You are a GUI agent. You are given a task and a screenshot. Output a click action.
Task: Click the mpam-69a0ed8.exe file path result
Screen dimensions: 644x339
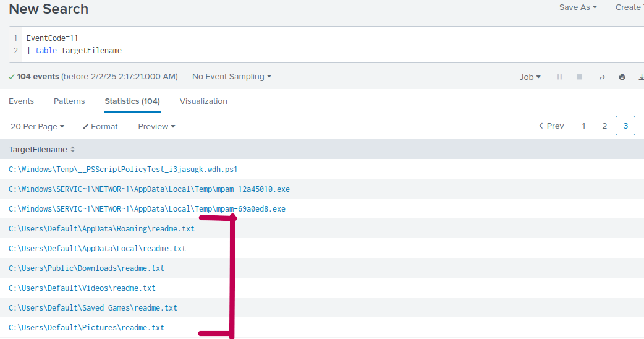tap(147, 209)
